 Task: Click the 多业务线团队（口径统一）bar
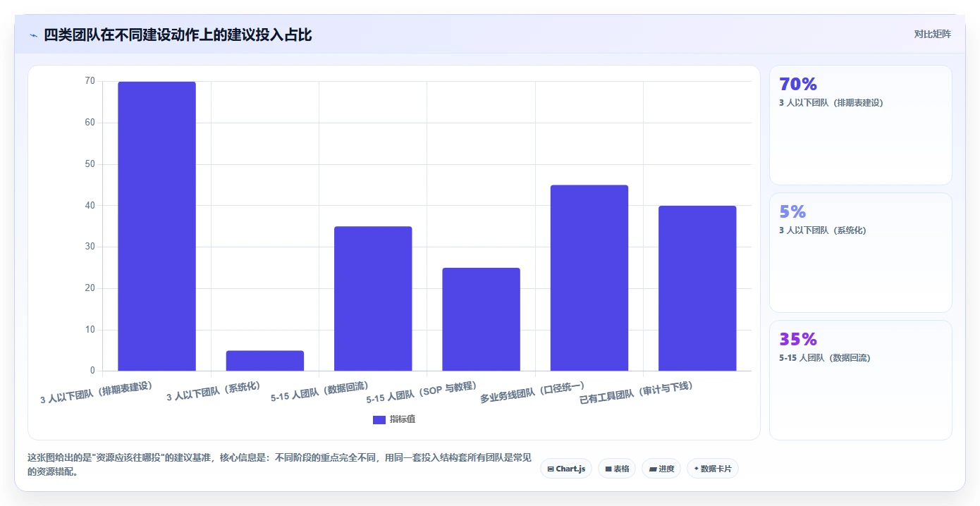click(x=589, y=278)
